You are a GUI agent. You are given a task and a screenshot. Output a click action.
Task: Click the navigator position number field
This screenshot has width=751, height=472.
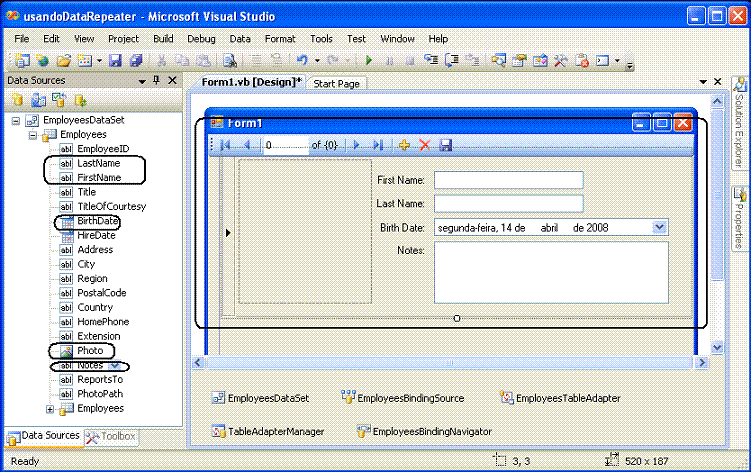(x=286, y=145)
